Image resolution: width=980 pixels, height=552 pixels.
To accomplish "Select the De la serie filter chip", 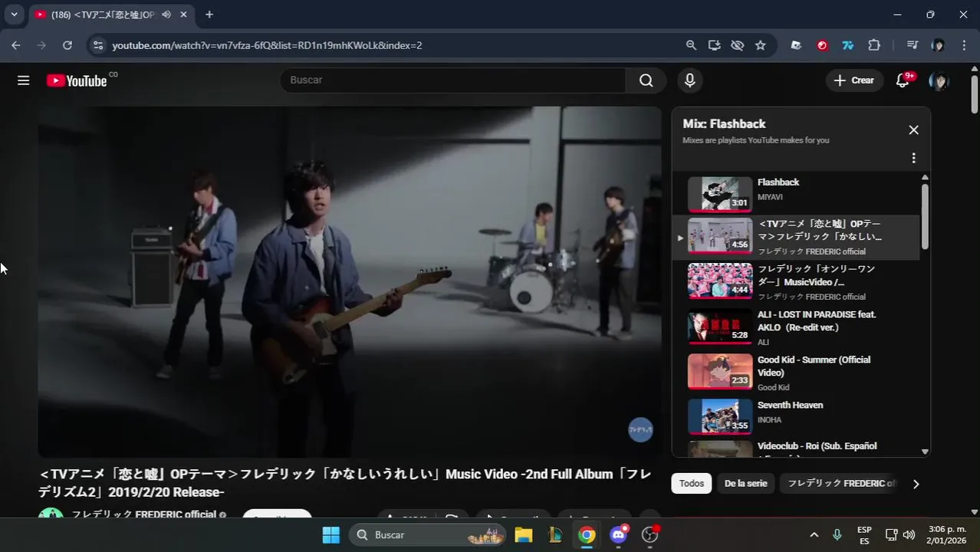I will [745, 484].
